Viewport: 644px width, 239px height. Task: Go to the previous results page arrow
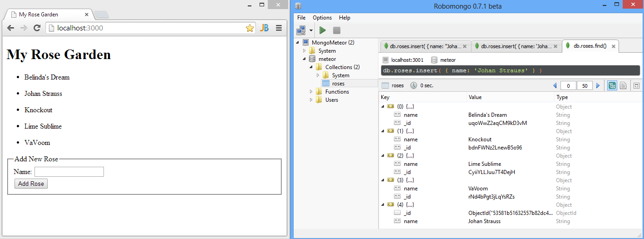(x=555, y=86)
